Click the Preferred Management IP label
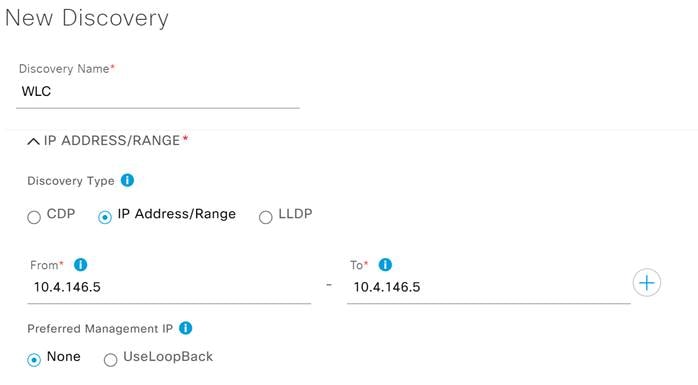The image size is (698, 385). 100,328
